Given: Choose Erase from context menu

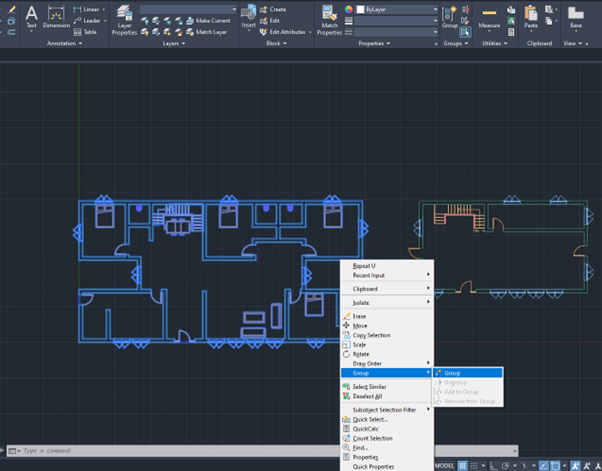Looking at the screenshot, I should click(x=387, y=316).
